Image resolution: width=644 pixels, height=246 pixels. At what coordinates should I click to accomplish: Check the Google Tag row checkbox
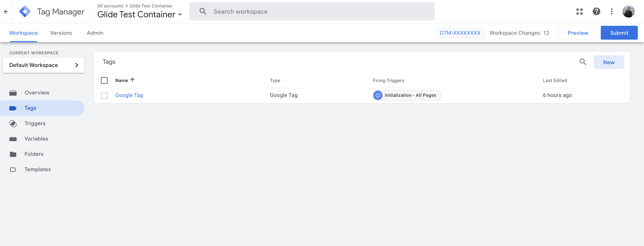(104, 95)
